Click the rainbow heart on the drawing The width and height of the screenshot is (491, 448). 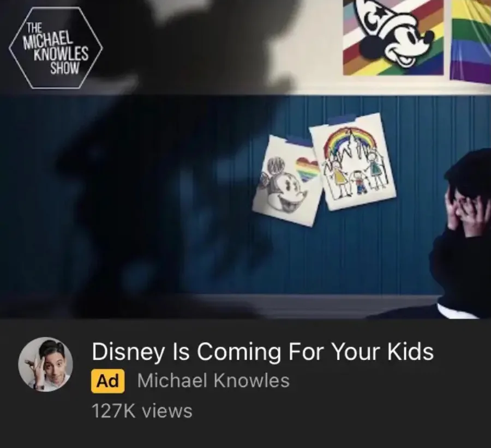(x=307, y=169)
